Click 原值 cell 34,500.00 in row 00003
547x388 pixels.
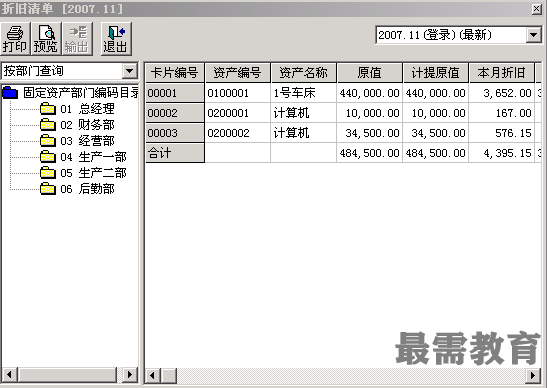369,133
